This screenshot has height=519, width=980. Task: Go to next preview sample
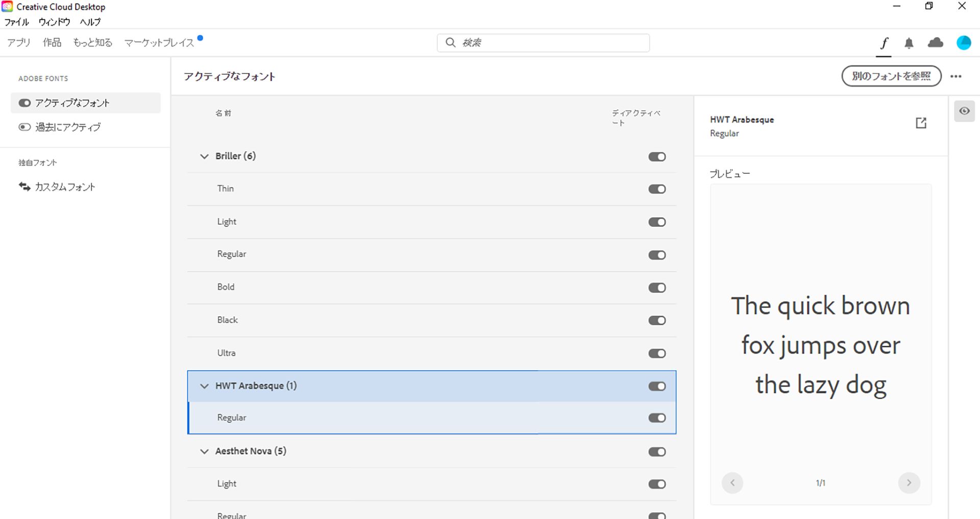[x=909, y=483]
